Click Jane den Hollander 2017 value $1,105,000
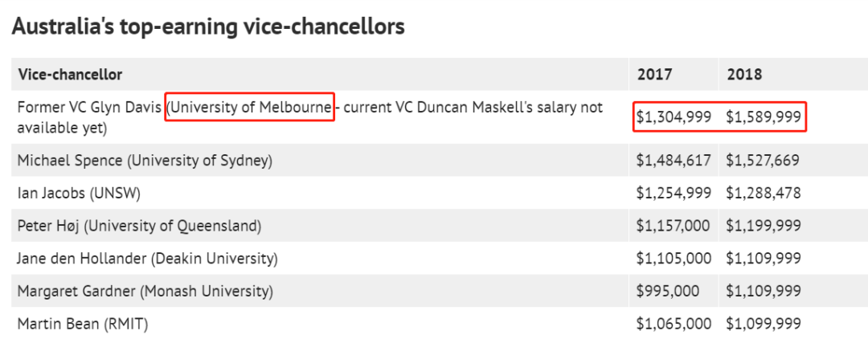Image resolution: width=868 pixels, height=339 pixels. click(674, 258)
